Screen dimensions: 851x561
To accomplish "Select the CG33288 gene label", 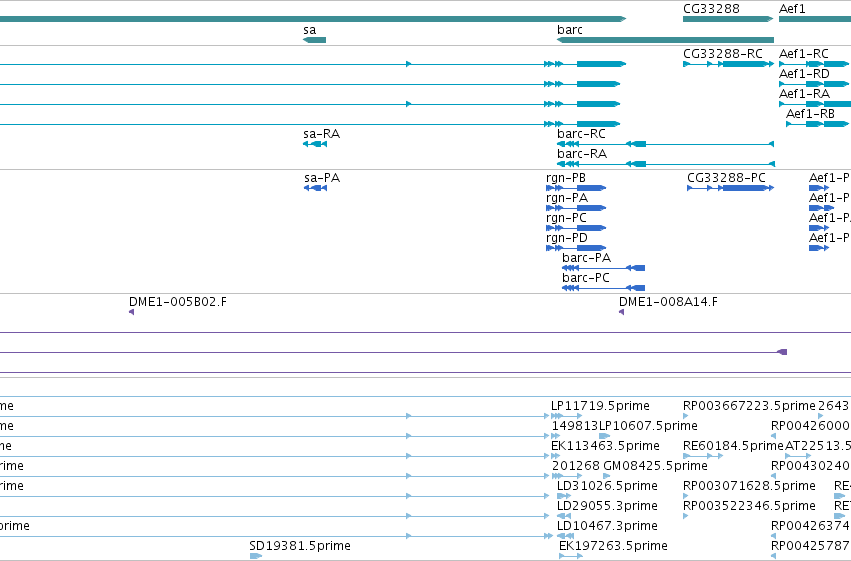I will click(711, 9).
